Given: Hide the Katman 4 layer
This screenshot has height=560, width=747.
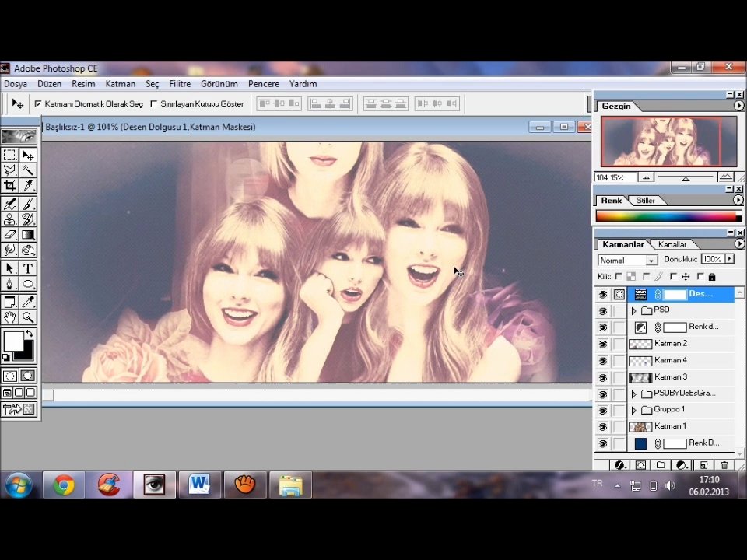Looking at the screenshot, I should click(602, 360).
